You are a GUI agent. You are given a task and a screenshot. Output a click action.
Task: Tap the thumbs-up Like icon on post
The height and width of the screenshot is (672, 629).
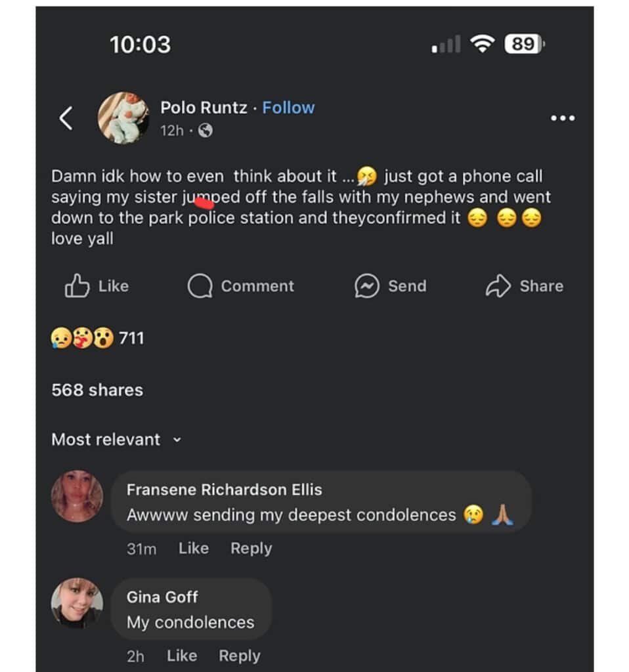point(77,286)
